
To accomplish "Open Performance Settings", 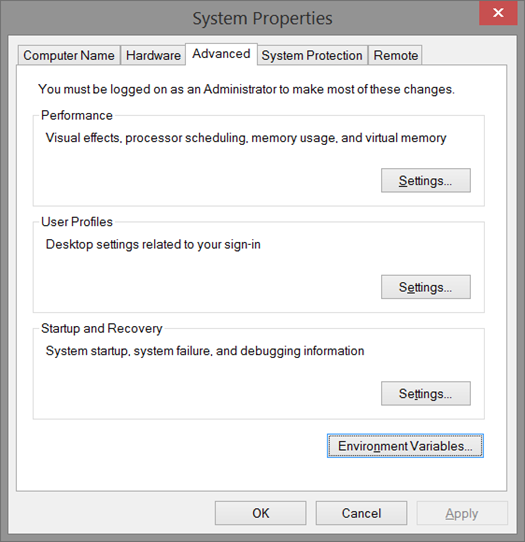I will (426, 180).
